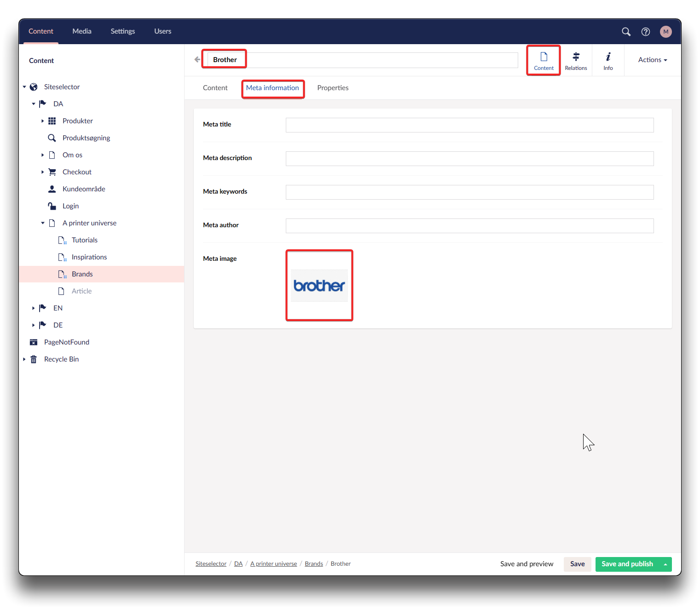Select the Recycle Bin trash icon
Image resolution: width=700 pixels, height=609 pixels.
(x=34, y=359)
